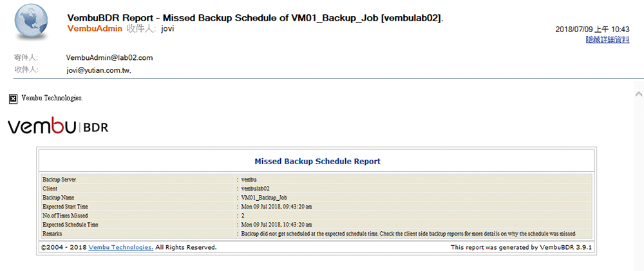The width and height of the screenshot is (644, 271).
Task: Click recipient address jovi@yutian.com.tw
Action: click(x=99, y=70)
